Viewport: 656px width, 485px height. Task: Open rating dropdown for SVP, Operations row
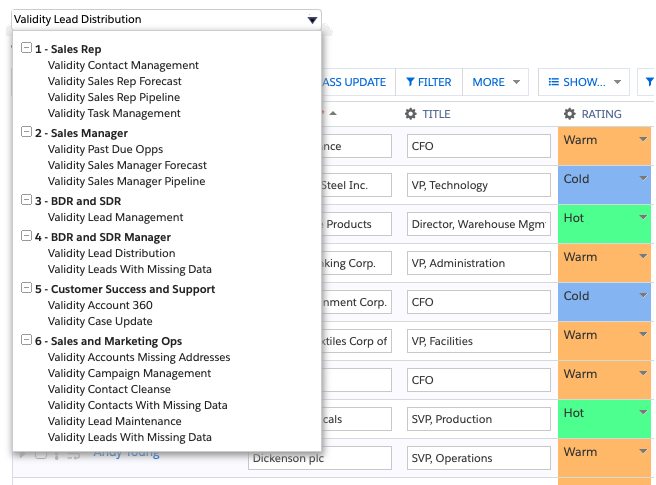point(643,451)
